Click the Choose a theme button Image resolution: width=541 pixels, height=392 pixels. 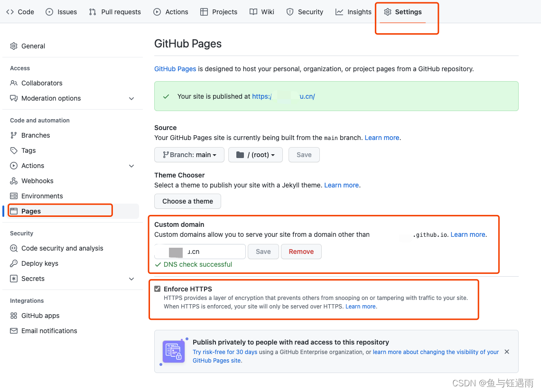(188, 201)
